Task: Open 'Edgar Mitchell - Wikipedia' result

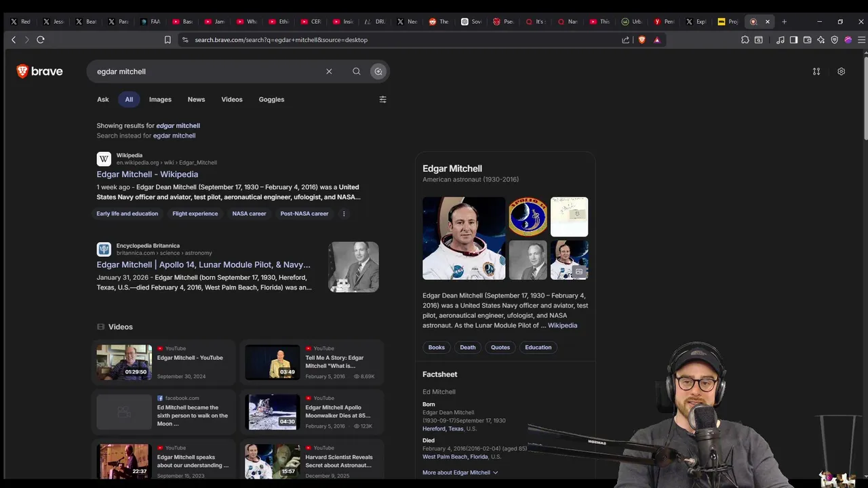Action: pyautogui.click(x=147, y=174)
